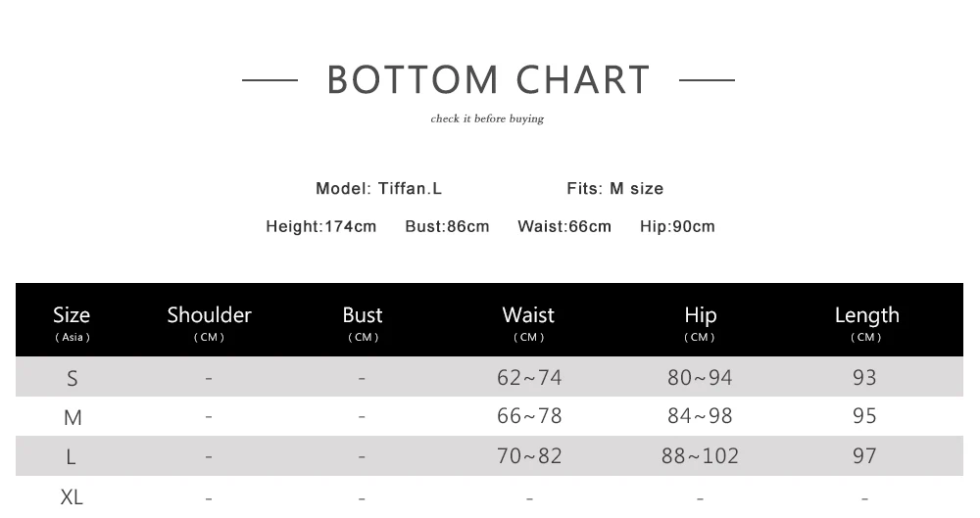Click the 'Hip:90cm' model measurement
Viewport: 980px width, 518px height.
pyautogui.click(x=677, y=227)
